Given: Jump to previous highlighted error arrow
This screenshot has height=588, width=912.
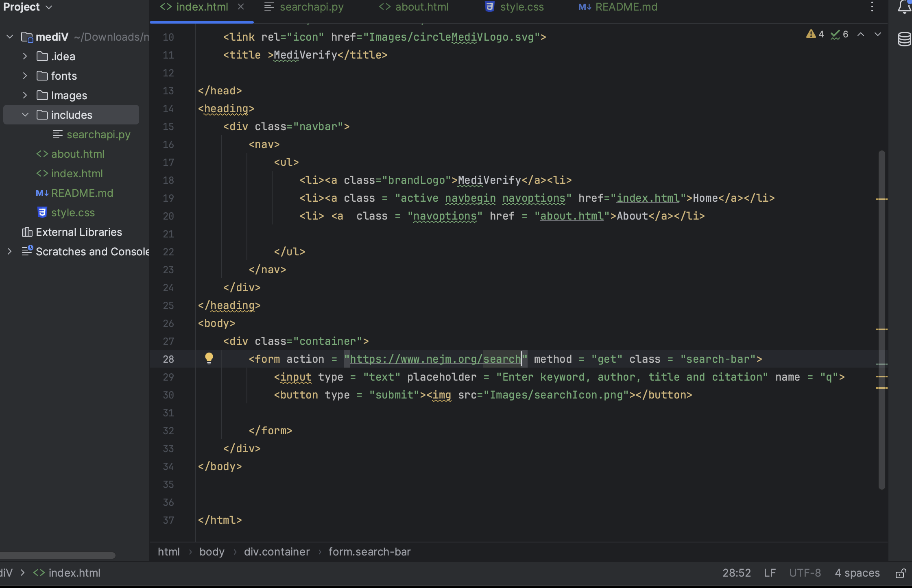Looking at the screenshot, I should 861,35.
